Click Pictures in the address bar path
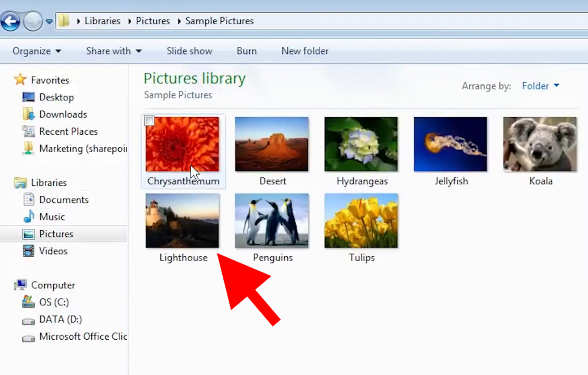 click(152, 21)
